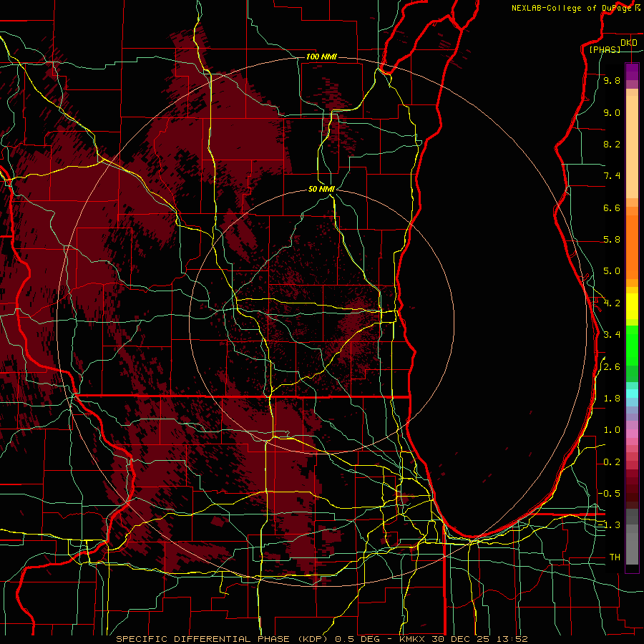Screen dimensions: 644x644
Task: Click the 5.0 value on the color scale
Action: pyautogui.click(x=612, y=271)
